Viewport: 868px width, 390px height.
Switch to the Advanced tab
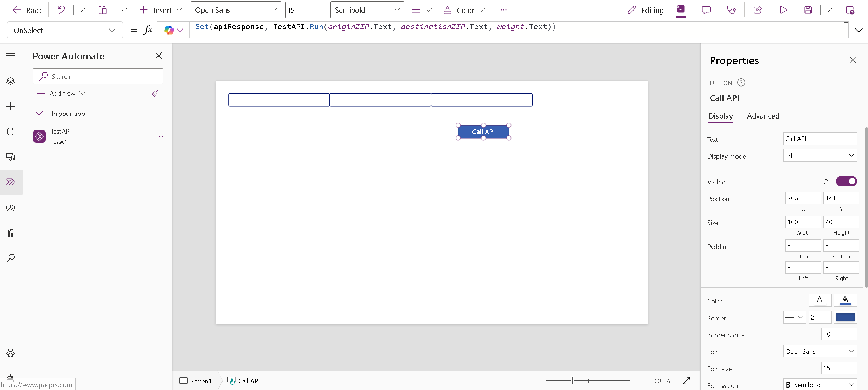coord(763,116)
